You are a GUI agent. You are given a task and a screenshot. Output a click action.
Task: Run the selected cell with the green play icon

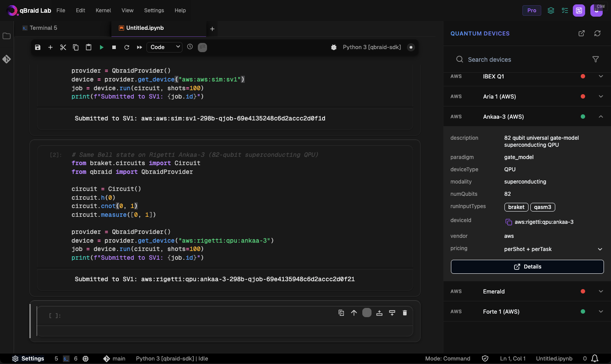click(101, 47)
